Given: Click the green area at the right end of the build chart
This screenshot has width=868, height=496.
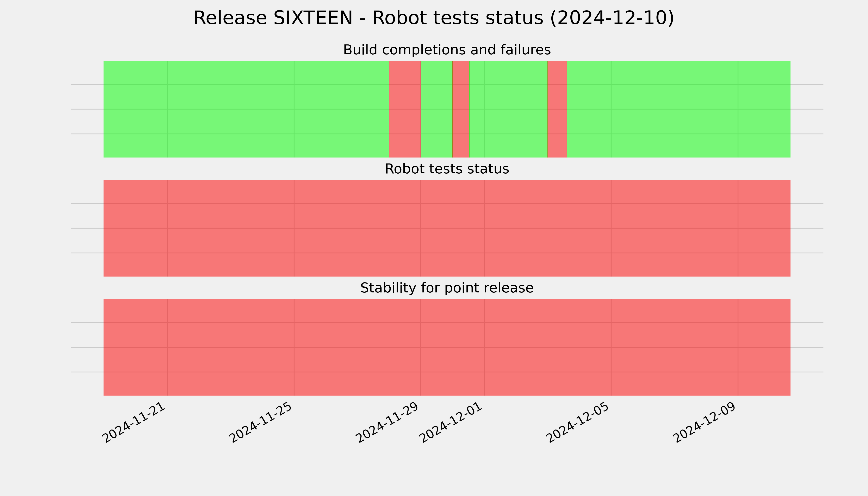Looking at the screenshot, I should pyautogui.click(x=679, y=109).
